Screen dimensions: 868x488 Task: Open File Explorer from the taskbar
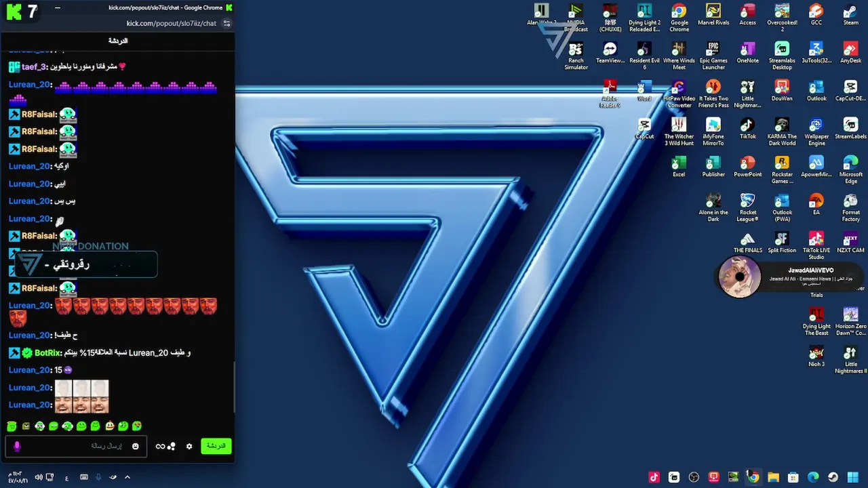(773, 477)
